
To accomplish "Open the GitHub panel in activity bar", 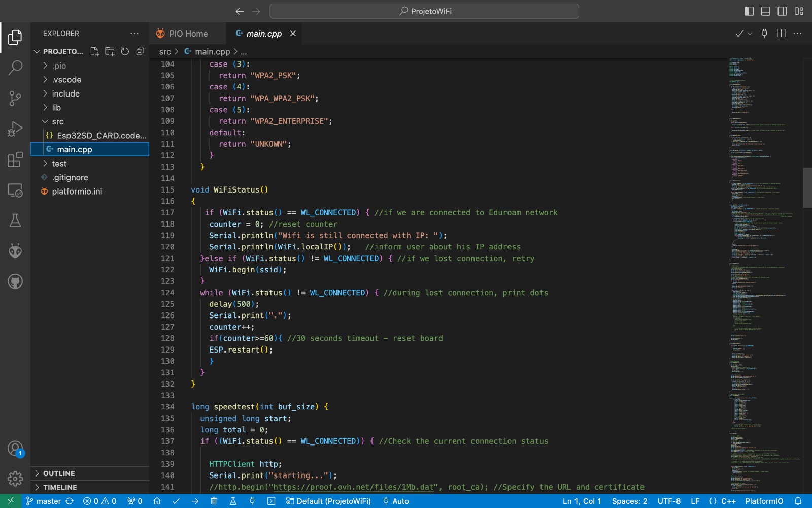I will pyautogui.click(x=15, y=281).
